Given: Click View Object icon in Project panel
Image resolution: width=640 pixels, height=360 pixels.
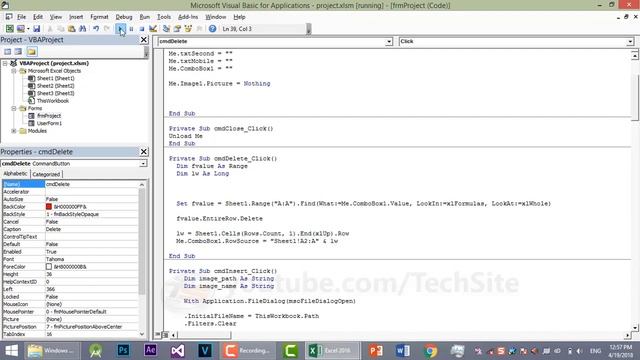Looking at the screenshot, I should [18, 51].
